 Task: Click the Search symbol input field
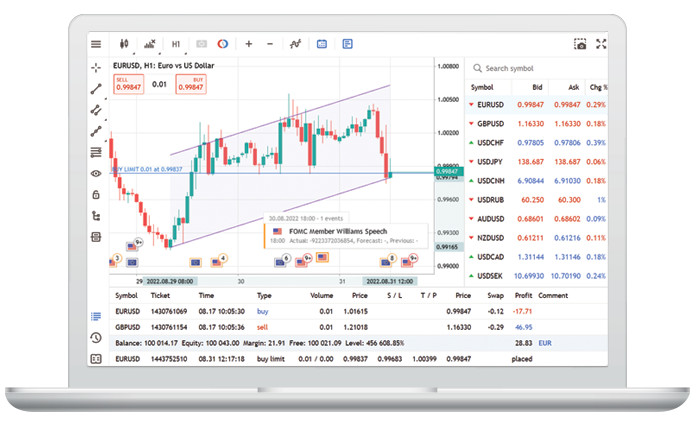[x=540, y=68]
